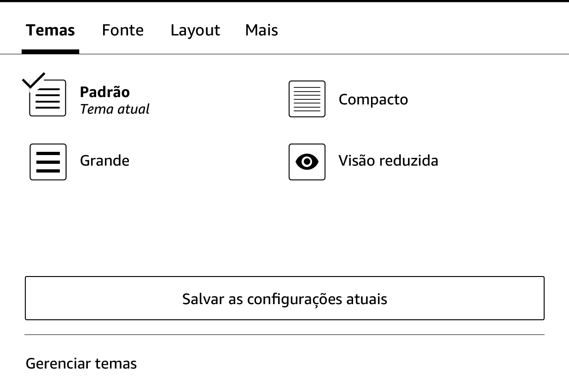Open the Fonte tab
Viewport: 569px width, 392px height.
pyautogui.click(x=123, y=30)
